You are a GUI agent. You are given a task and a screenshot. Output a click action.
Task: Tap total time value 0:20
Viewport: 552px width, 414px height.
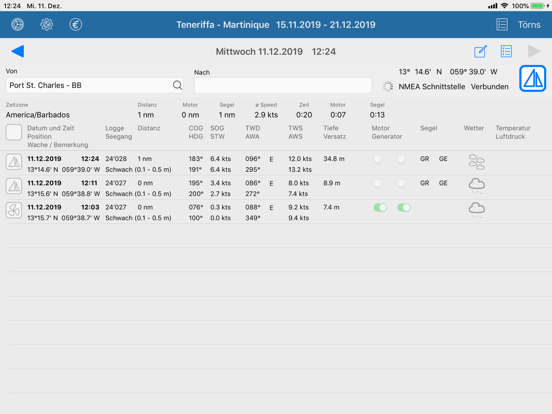point(304,115)
